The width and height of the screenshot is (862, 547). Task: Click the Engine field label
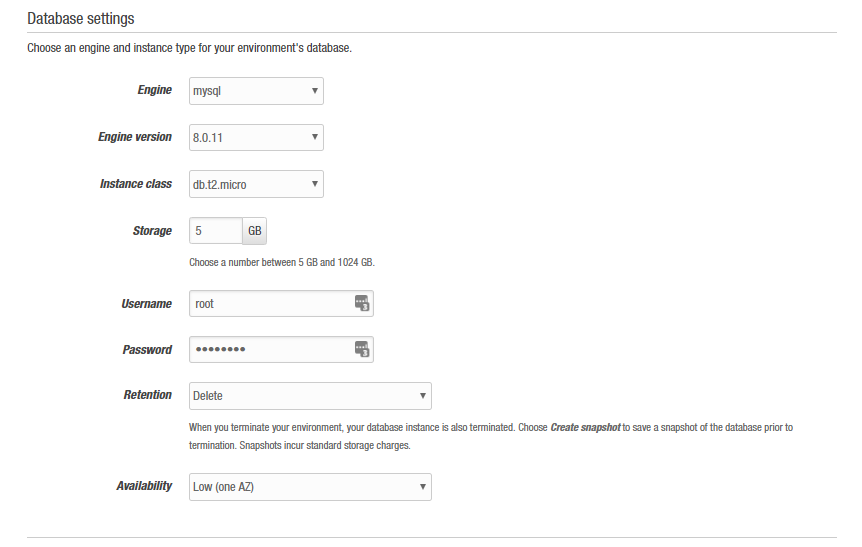tap(154, 90)
